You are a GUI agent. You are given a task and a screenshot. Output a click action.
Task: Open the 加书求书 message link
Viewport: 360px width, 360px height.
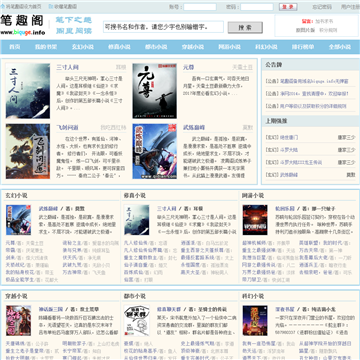click(324, 21)
